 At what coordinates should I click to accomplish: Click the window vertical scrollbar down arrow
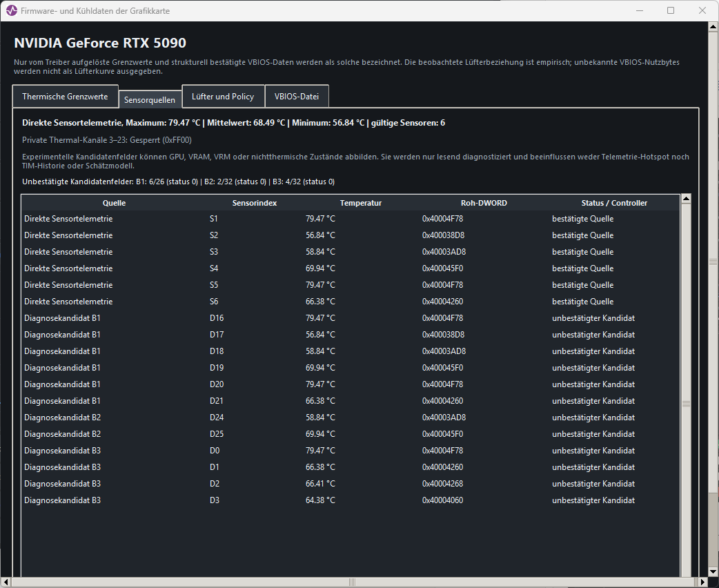(713, 572)
